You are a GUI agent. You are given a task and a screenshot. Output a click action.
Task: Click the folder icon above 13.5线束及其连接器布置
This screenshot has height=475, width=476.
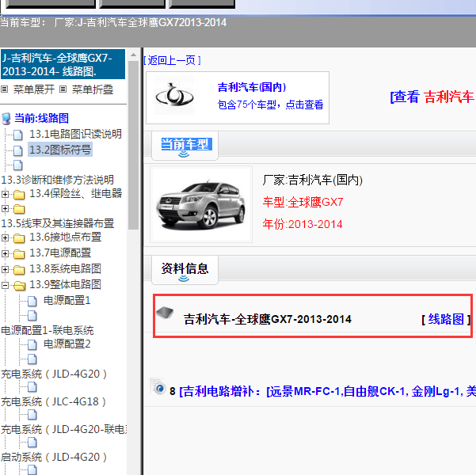(x=19, y=209)
